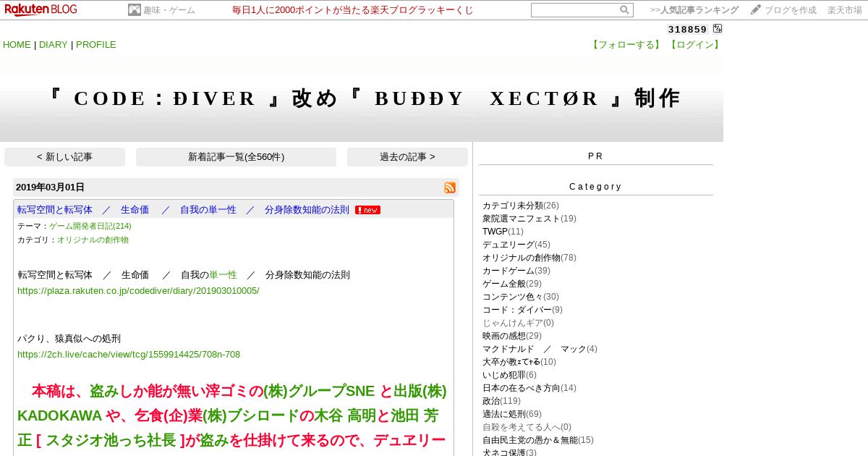Screen dimensions: 868x456
Task: Click the ログイン link
Action: click(x=694, y=44)
